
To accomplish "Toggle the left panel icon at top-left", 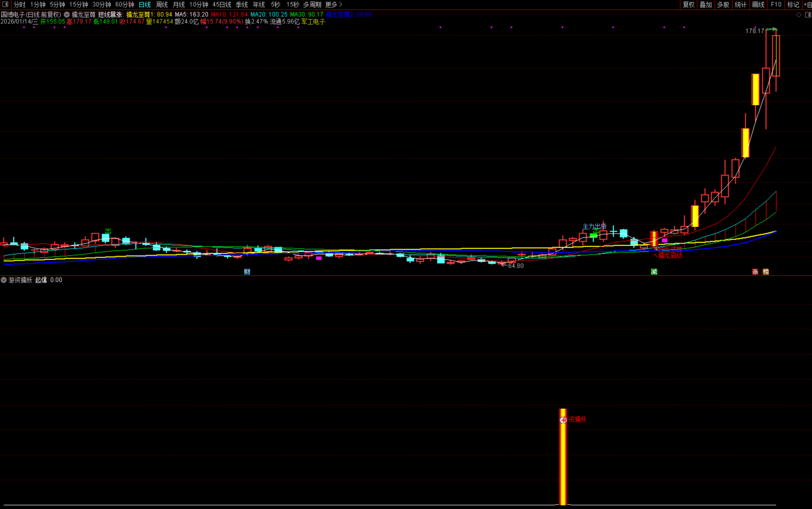I will click(5, 4).
